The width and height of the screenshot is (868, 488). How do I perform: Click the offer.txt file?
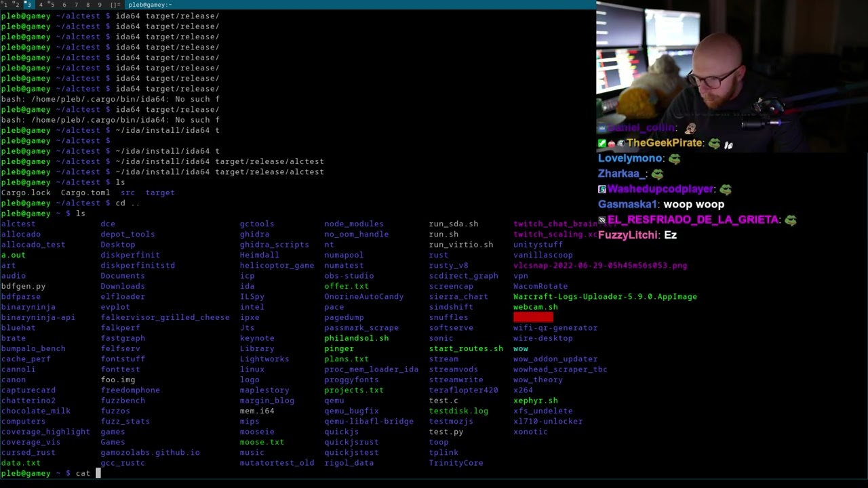347,286
